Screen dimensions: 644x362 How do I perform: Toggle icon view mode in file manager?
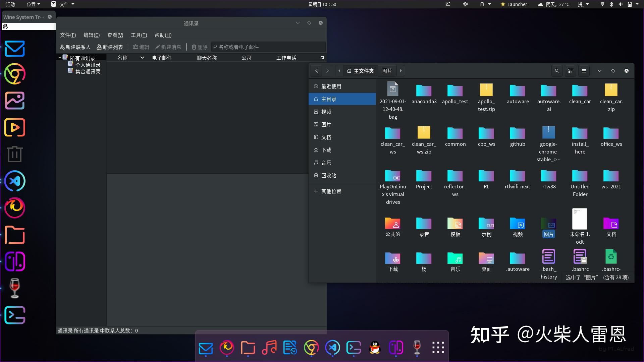[x=570, y=71]
